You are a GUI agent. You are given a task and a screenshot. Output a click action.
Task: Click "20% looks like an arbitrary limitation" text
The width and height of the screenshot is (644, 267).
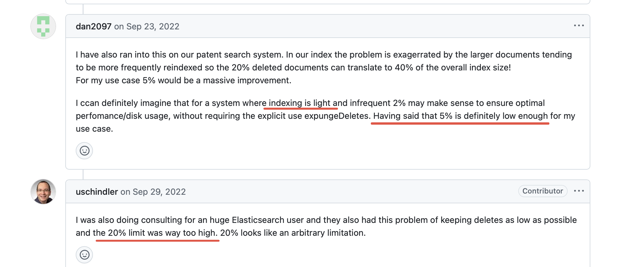pos(293,233)
